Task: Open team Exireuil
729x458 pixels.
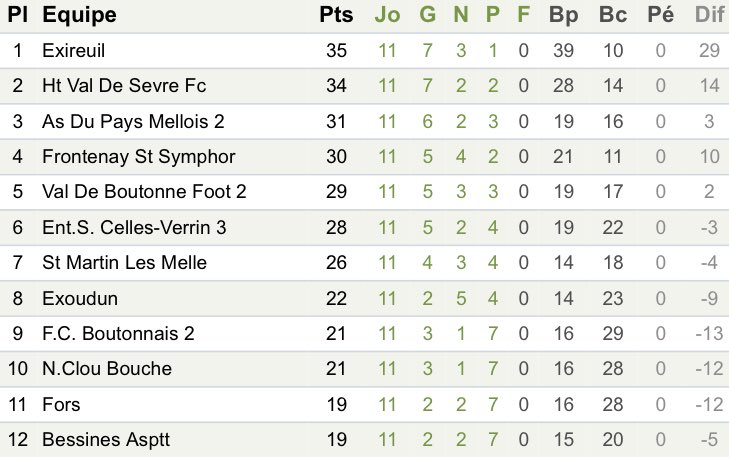Action: (x=73, y=50)
